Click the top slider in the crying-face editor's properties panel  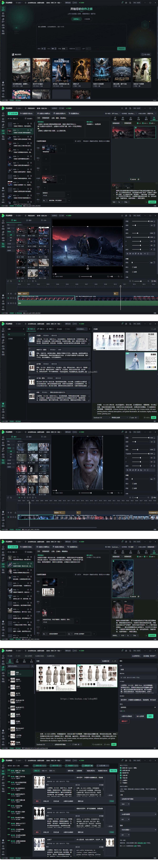140,438
